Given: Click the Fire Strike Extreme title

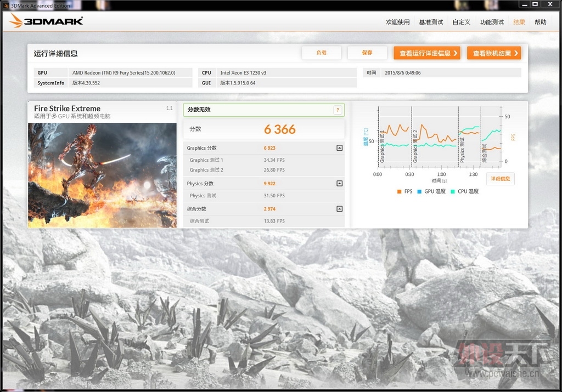Looking at the screenshot, I should pyautogui.click(x=67, y=108).
